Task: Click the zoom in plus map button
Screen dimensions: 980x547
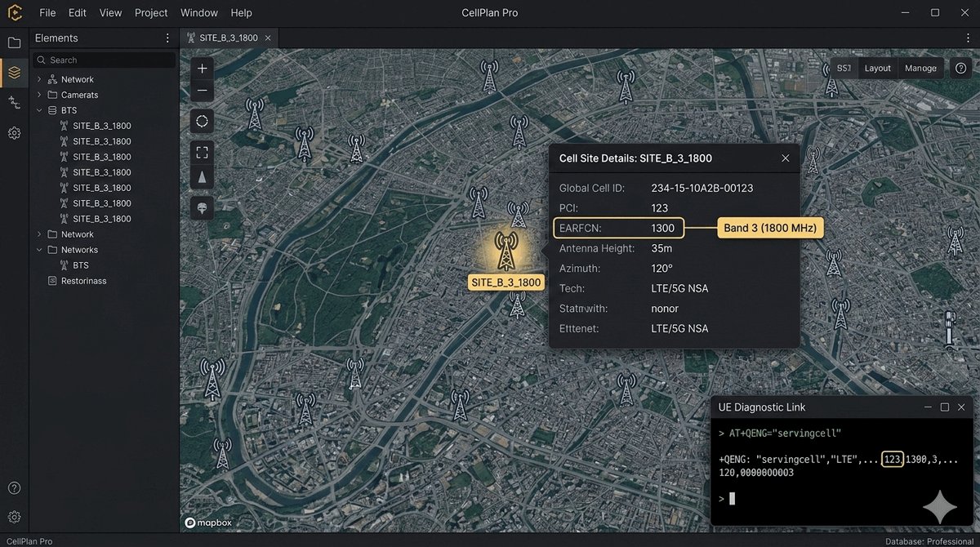Action: click(203, 69)
